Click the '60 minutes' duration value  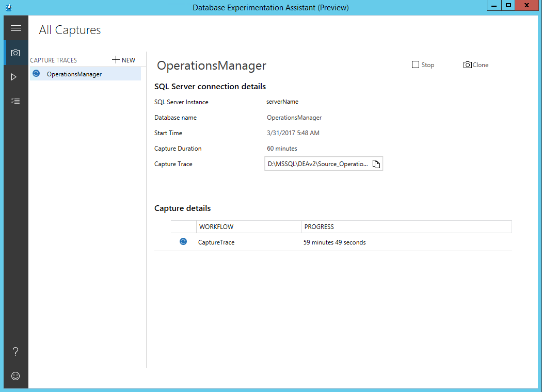point(282,149)
